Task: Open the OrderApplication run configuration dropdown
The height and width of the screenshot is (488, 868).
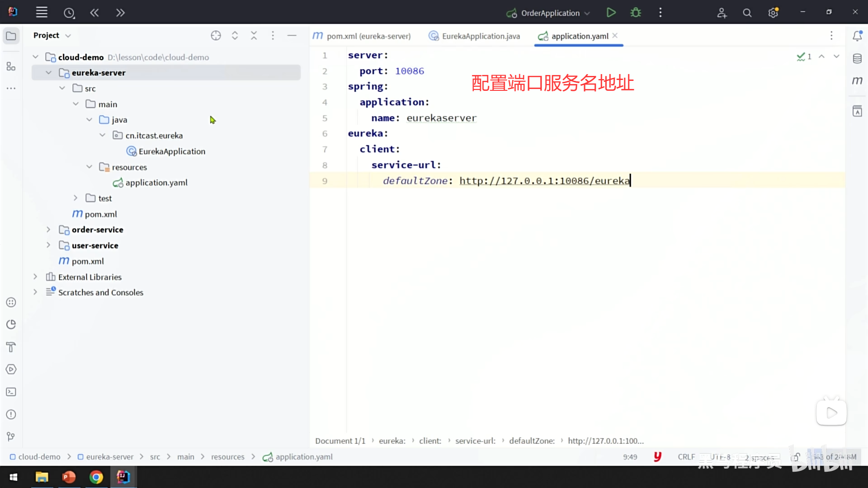Action: click(x=549, y=13)
